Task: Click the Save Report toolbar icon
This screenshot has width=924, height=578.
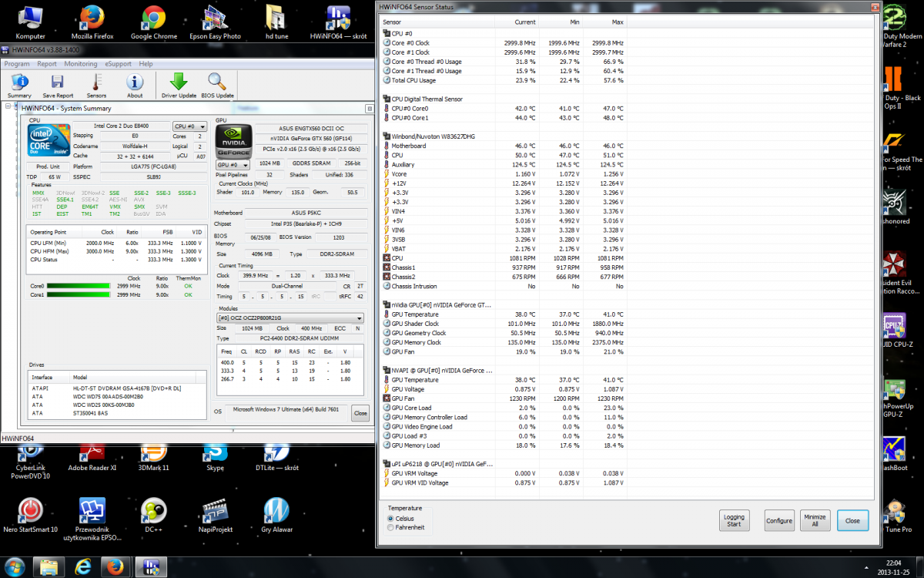Action: click(58, 86)
